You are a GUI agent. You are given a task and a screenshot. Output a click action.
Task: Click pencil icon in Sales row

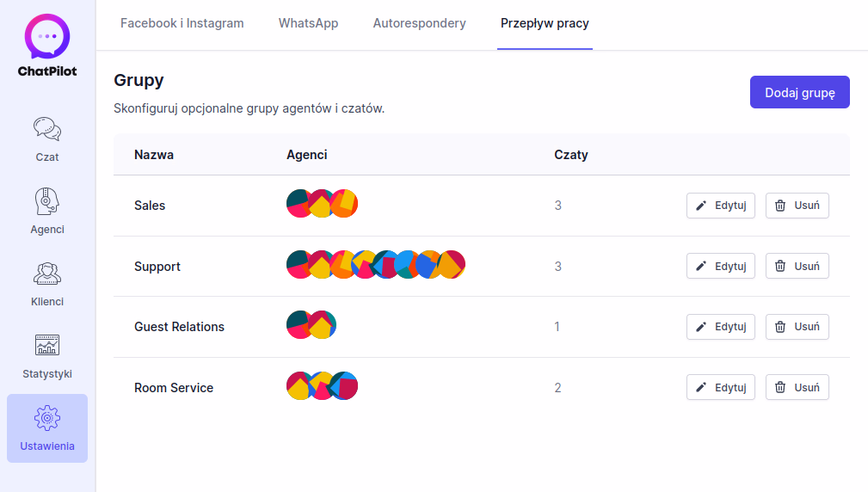coord(701,206)
